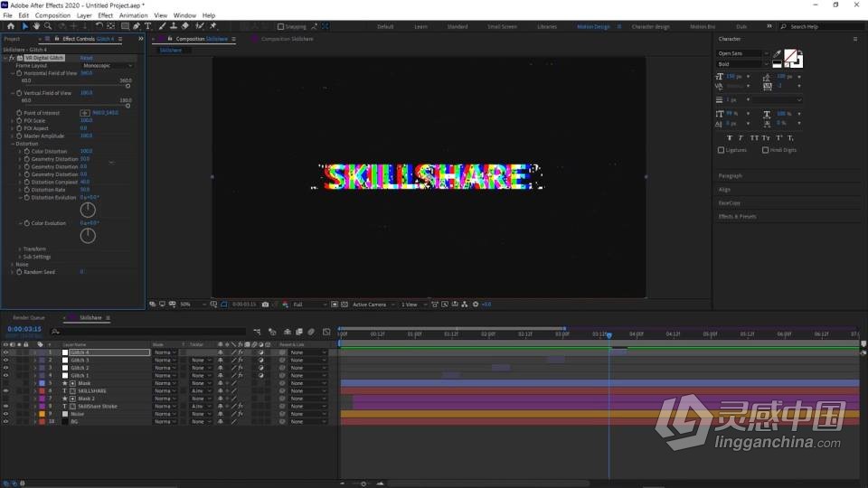This screenshot has height=488, width=868.
Task: Open the Effect menu
Action: pos(105,15)
